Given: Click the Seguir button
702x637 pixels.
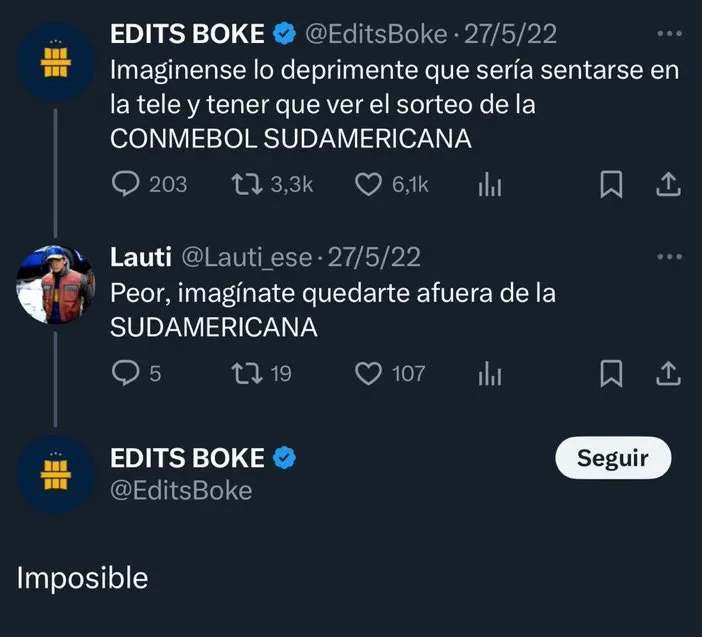Looking at the screenshot, I should [x=612, y=459].
